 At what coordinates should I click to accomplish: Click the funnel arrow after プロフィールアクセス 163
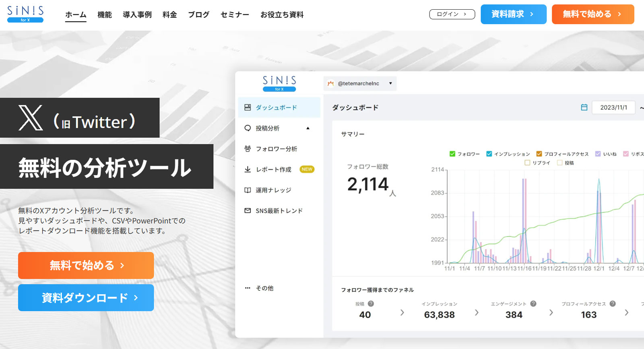point(626,312)
